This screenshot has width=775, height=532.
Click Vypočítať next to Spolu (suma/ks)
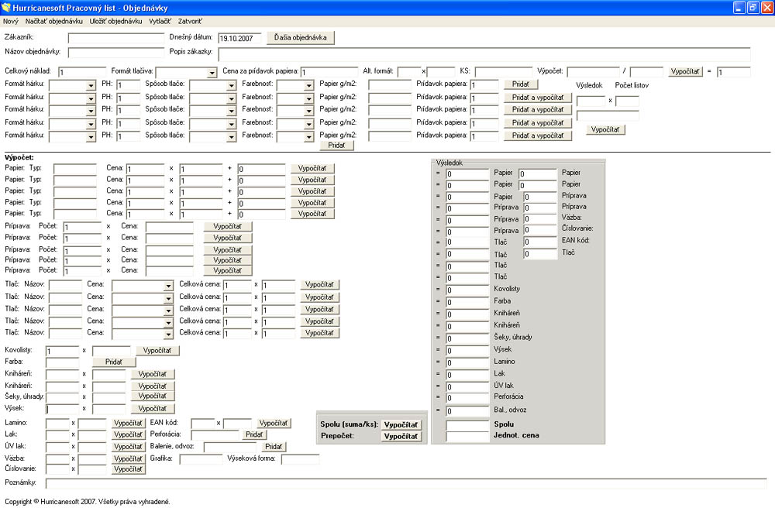pos(401,424)
